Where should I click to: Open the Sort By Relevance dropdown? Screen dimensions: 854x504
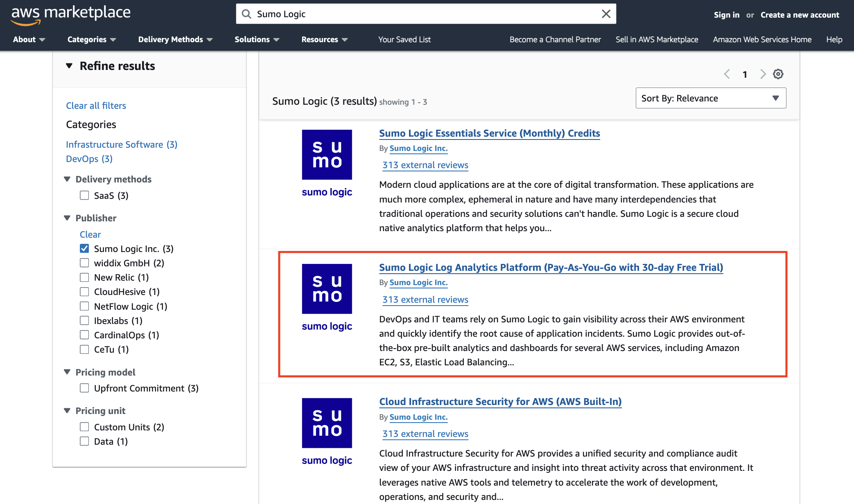[x=711, y=98]
